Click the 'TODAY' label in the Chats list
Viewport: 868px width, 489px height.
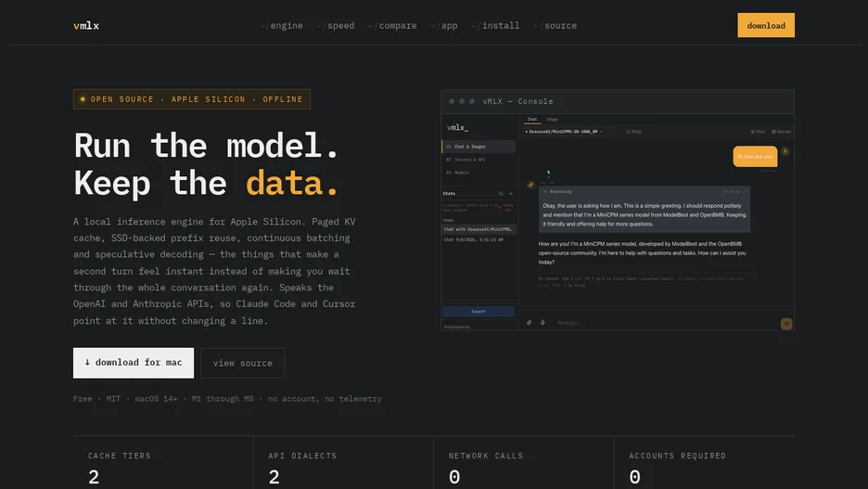(x=449, y=221)
